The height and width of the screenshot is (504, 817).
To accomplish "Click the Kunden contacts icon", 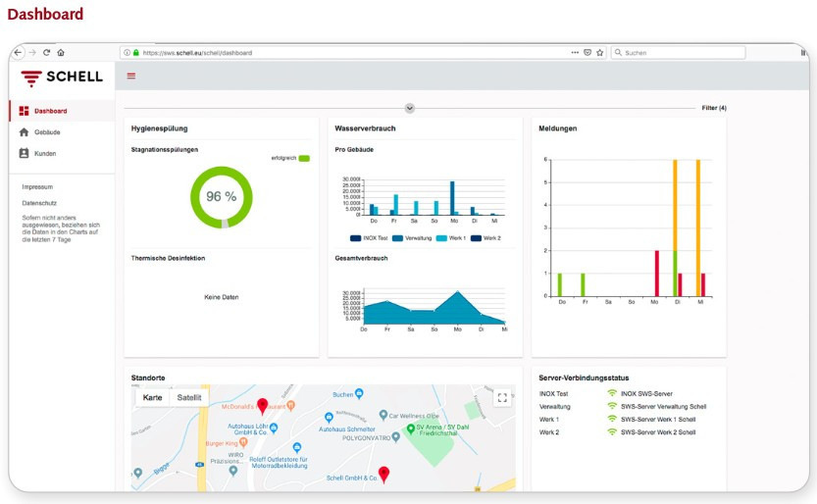I will tap(25, 154).
